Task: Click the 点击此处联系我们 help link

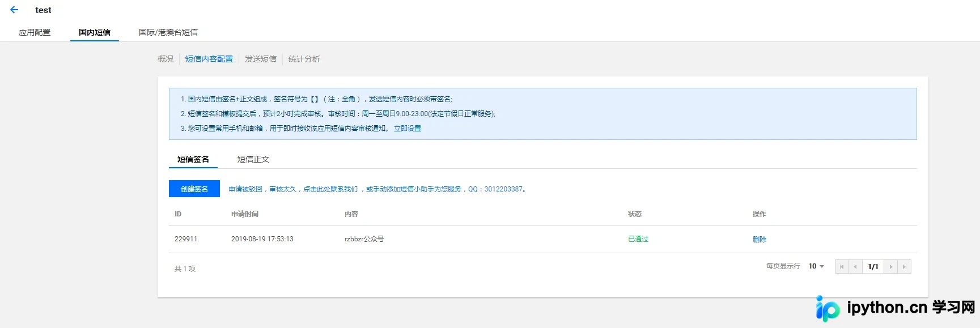Action: pos(330,189)
